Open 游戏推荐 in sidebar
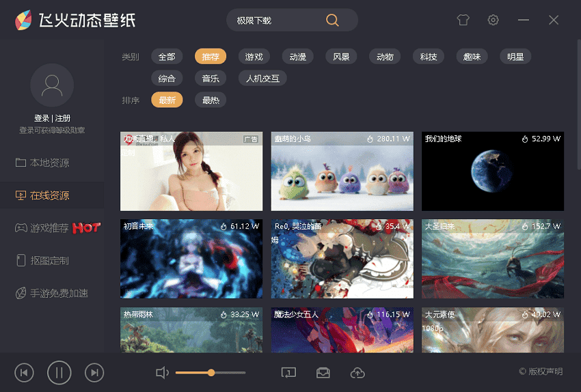The height and width of the screenshot is (392, 581). (52, 228)
